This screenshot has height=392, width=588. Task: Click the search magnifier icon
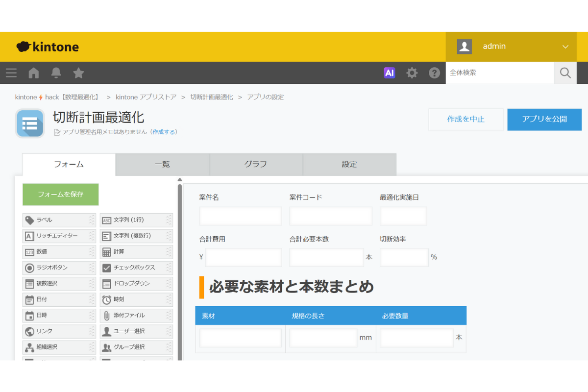(565, 73)
